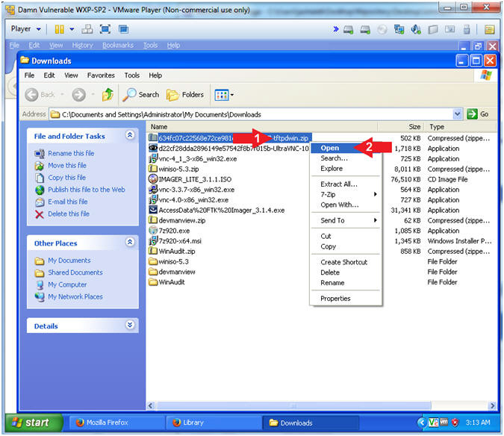
Task: Click the Search toolbar button
Action: [141, 95]
